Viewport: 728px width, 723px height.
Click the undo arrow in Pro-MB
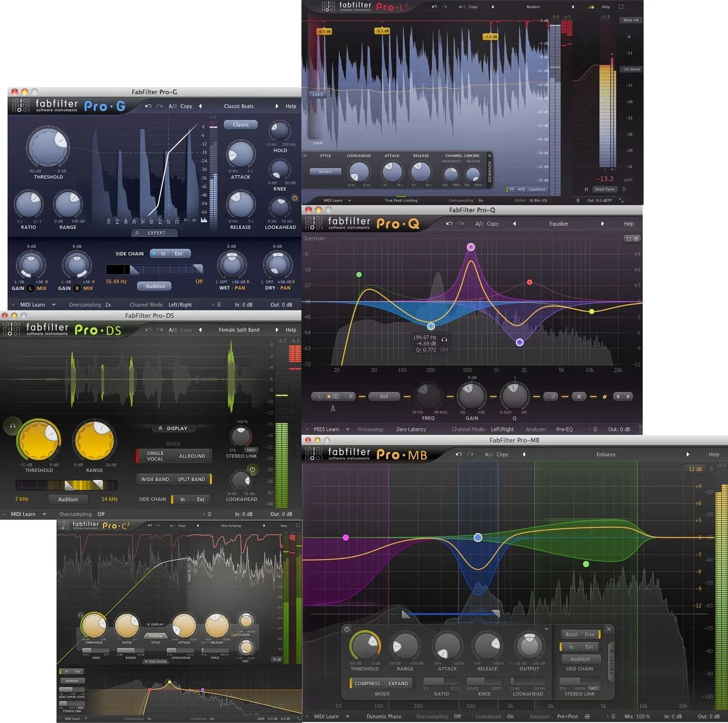click(459, 455)
